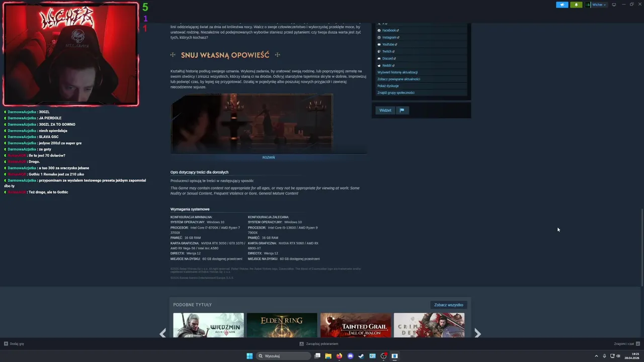This screenshot has width=644, height=362.
Task: Click the Wyszukaj taskbar search box
Action: click(284, 356)
